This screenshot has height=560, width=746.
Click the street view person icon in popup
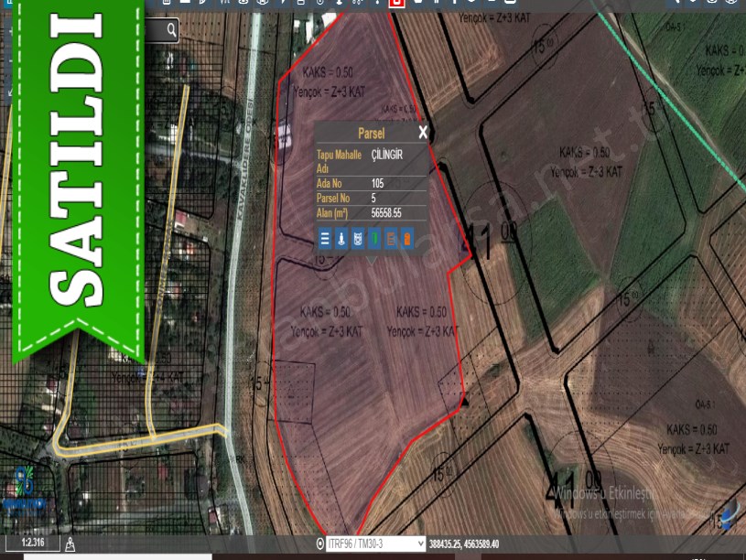[341, 240]
